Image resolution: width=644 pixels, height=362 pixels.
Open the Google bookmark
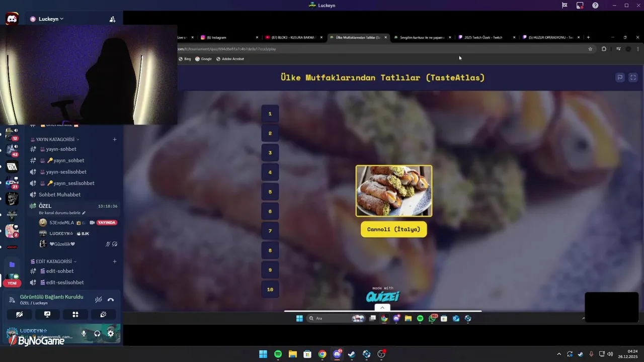click(203, 59)
